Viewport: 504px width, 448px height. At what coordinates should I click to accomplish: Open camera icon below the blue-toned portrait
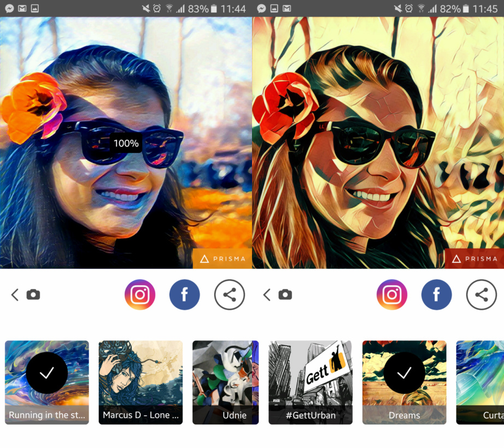pyautogui.click(x=33, y=295)
